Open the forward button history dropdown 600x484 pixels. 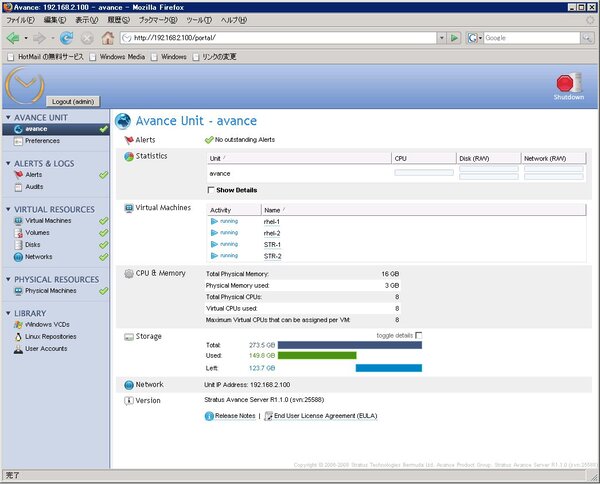pyautogui.click(x=52, y=38)
